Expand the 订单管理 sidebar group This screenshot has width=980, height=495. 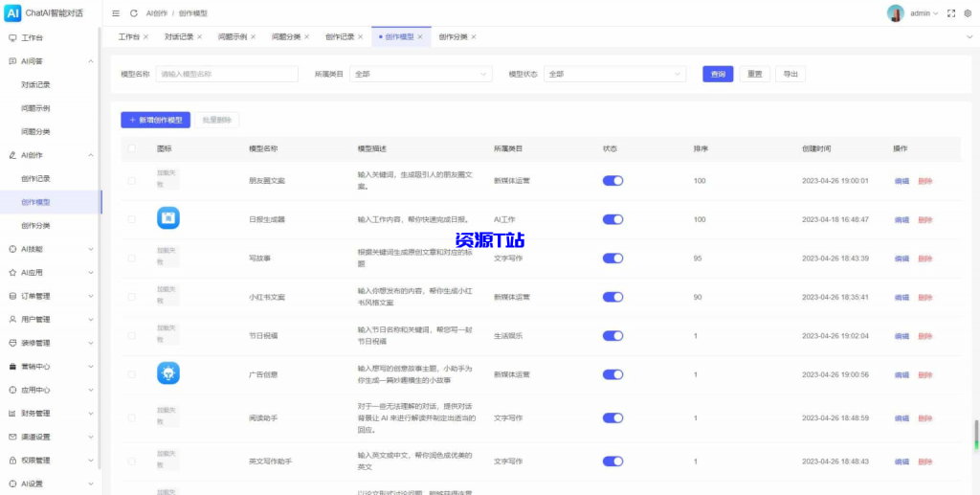91,296
